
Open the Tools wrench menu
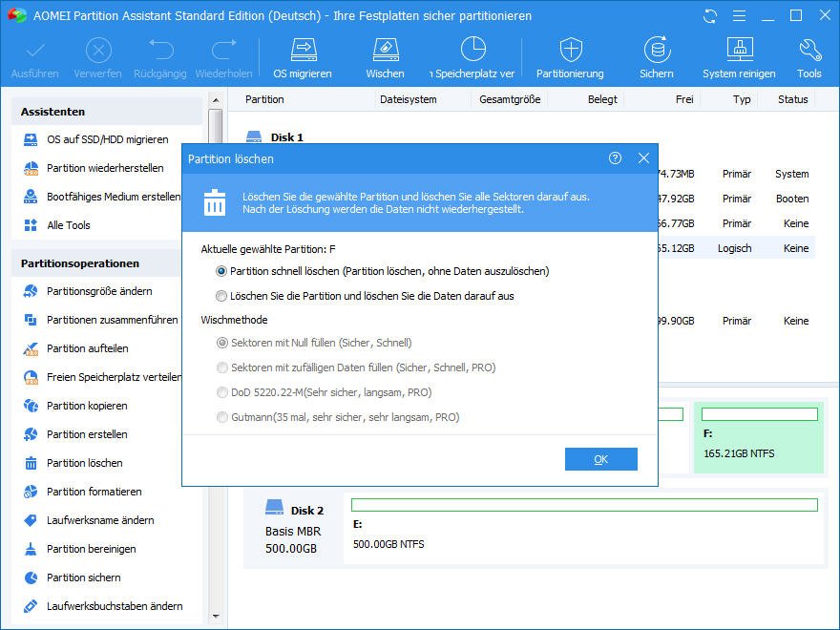pyautogui.click(x=808, y=58)
